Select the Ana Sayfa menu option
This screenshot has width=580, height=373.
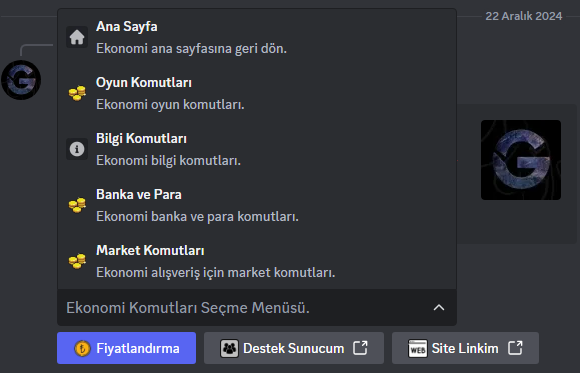click(x=257, y=37)
